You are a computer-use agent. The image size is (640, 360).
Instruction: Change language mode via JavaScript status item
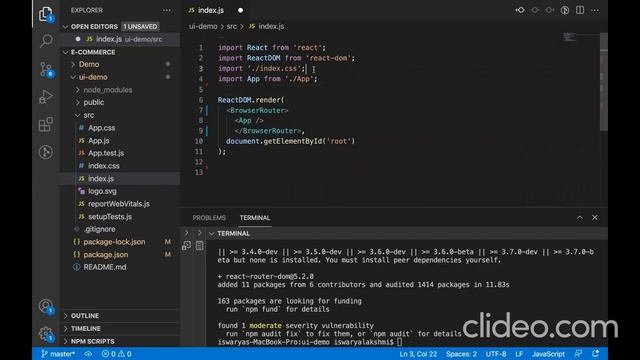tap(548, 354)
